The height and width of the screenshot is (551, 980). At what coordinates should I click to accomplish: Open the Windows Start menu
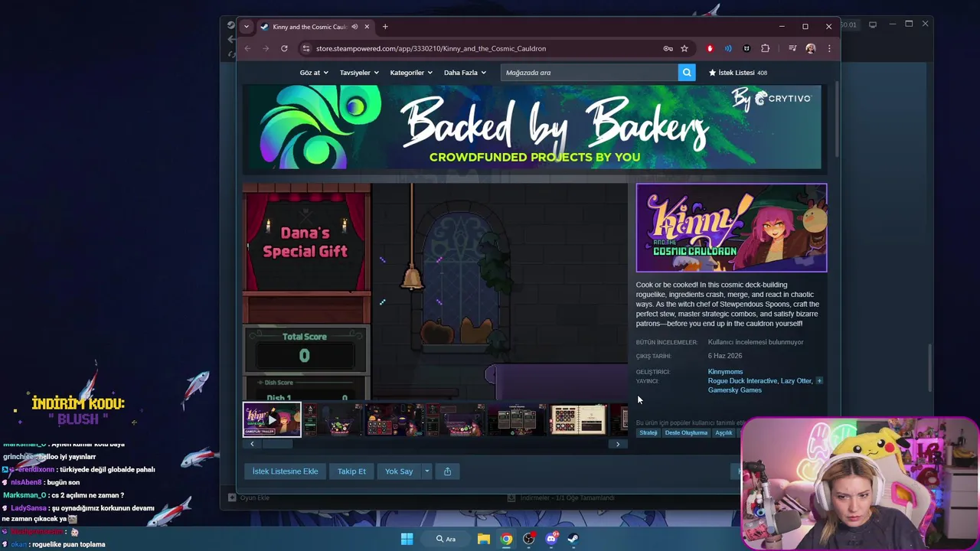(407, 539)
